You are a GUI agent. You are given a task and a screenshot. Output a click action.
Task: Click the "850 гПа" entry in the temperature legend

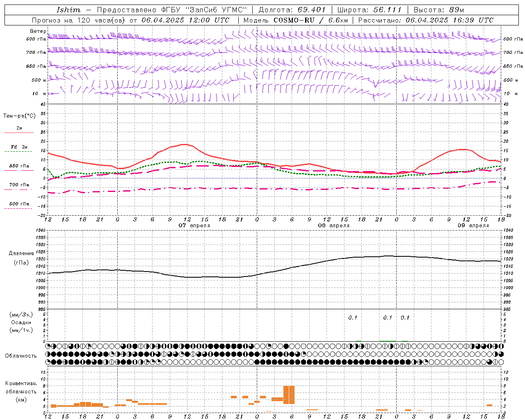pyautogui.click(x=19, y=166)
